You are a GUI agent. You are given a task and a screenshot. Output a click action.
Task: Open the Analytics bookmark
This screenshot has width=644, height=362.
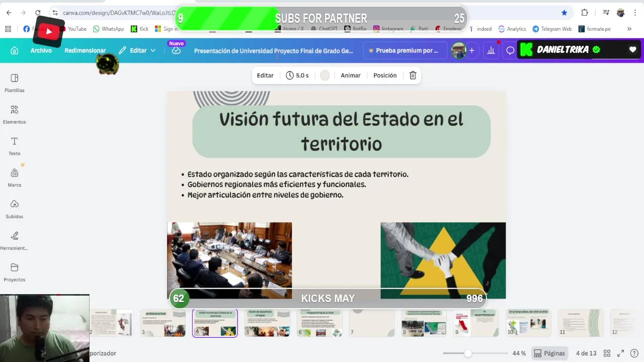[512, 29]
